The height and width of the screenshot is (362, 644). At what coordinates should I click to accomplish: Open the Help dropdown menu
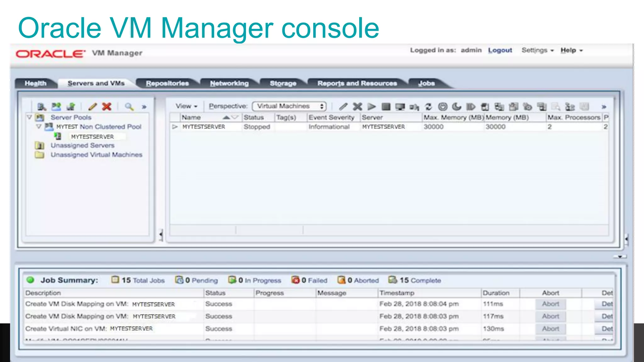click(x=572, y=50)
